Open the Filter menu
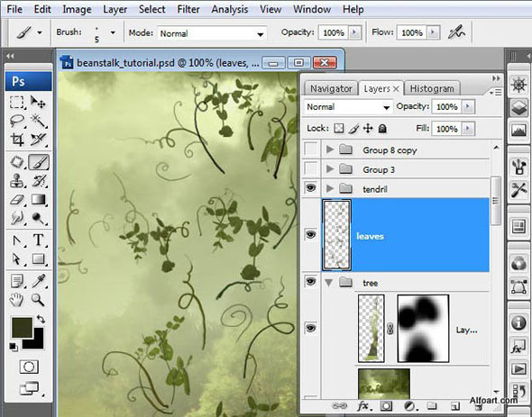532x417 pixels. pyautogui.click(x=188, y=9)
